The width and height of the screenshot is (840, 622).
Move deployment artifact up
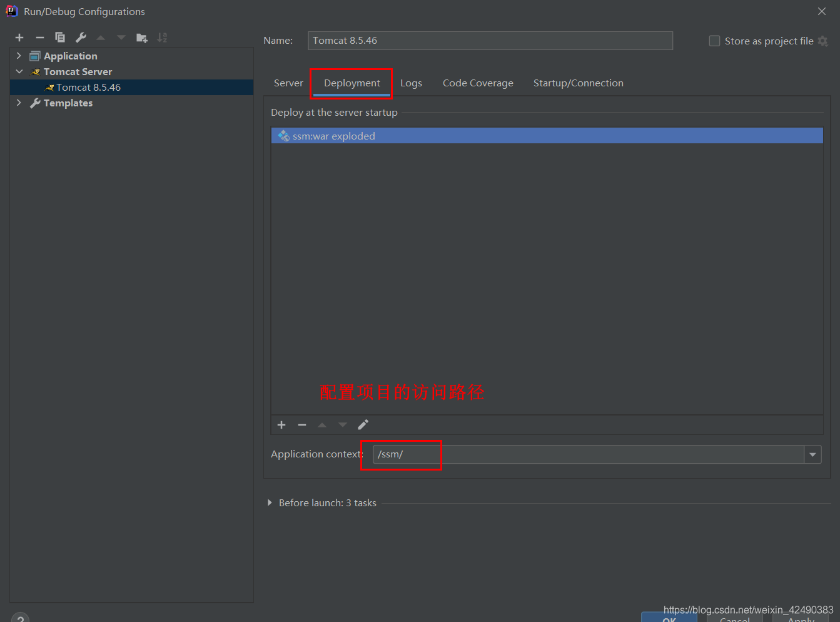(322, 425)
